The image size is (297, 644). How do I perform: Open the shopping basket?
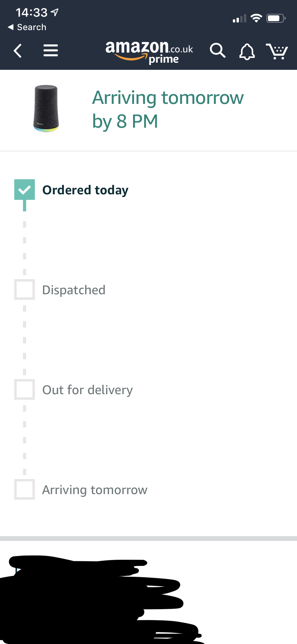click(277, 51)
